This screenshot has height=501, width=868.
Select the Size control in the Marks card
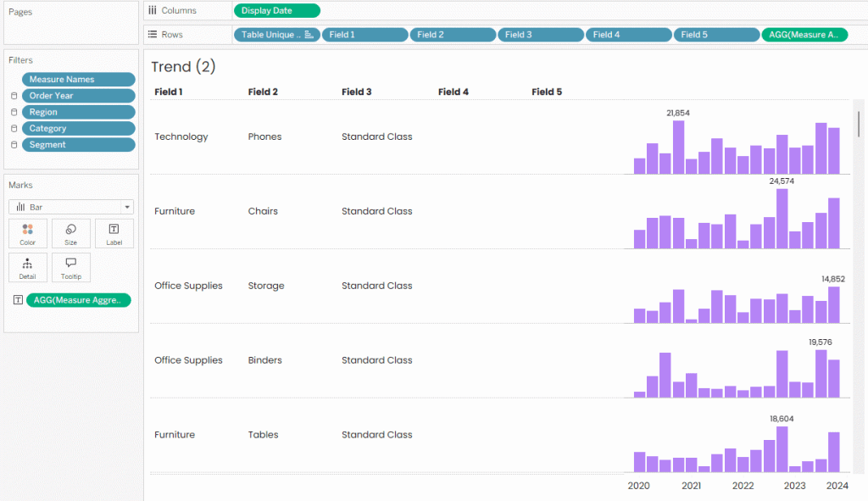click(71, 233)
